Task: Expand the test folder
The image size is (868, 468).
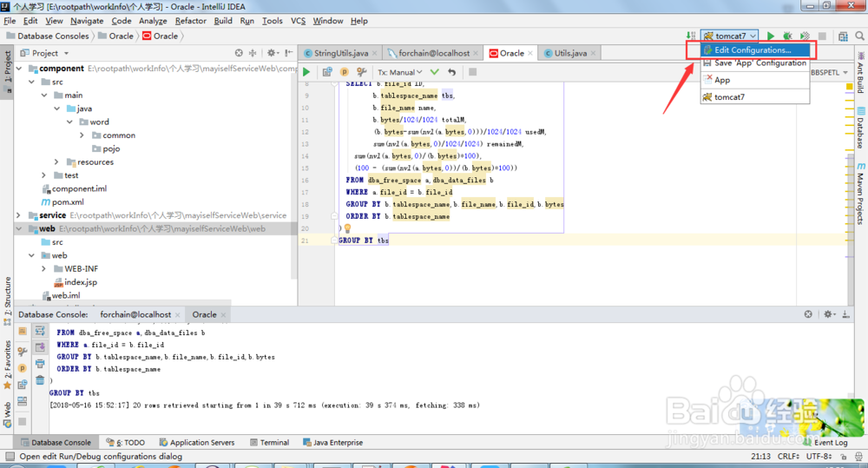Action: click(x=43, y=175)
